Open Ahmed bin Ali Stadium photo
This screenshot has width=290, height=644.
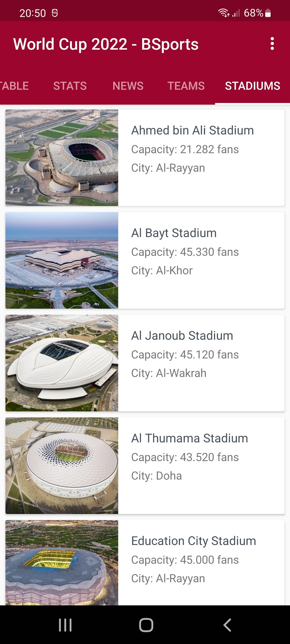point(62,158)
